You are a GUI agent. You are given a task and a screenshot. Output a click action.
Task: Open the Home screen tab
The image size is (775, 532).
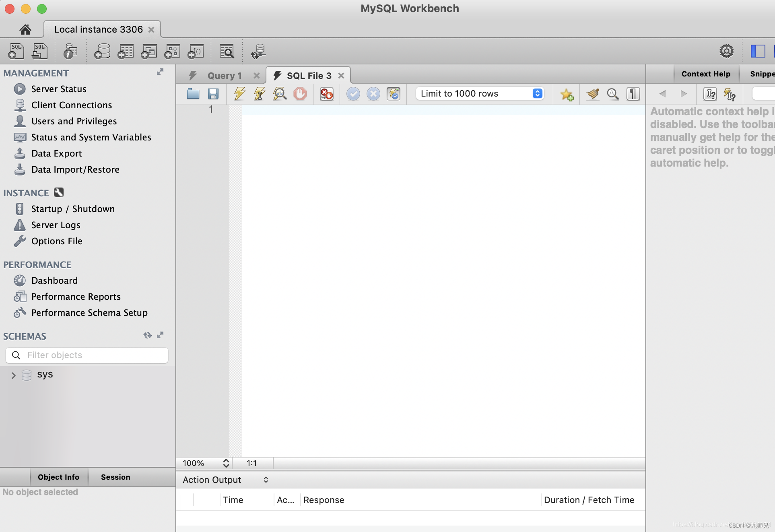click(x=25, y=29)
